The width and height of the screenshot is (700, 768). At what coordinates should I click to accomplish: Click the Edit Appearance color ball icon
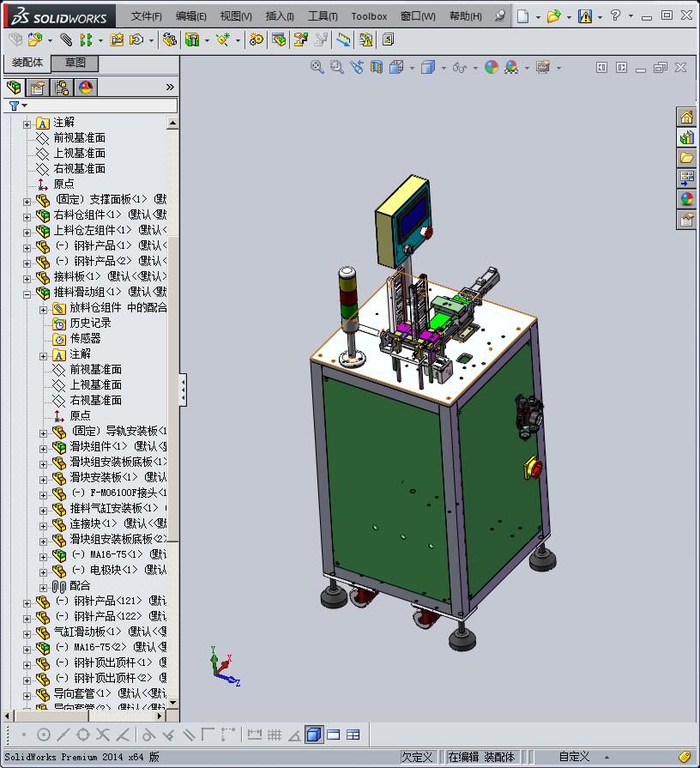tap(492, 67)
